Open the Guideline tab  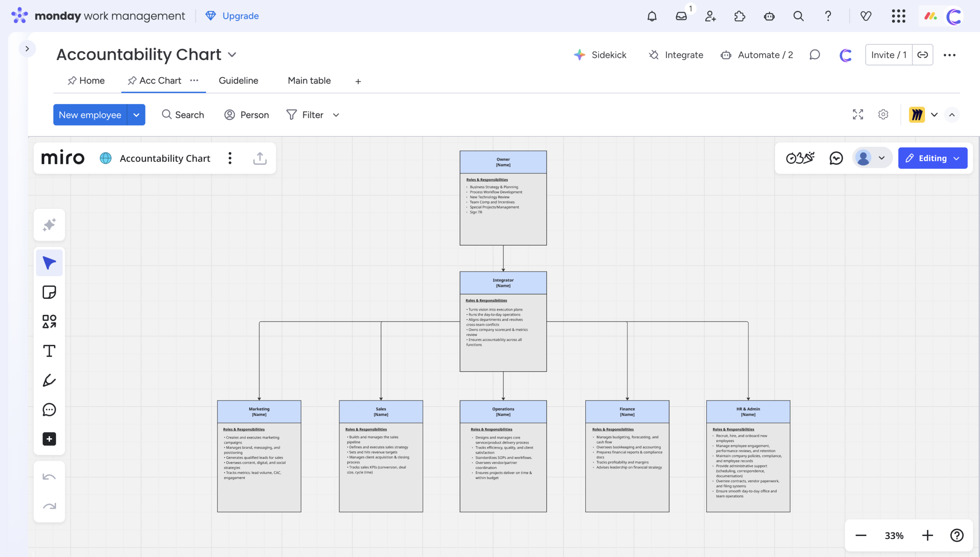238,81
